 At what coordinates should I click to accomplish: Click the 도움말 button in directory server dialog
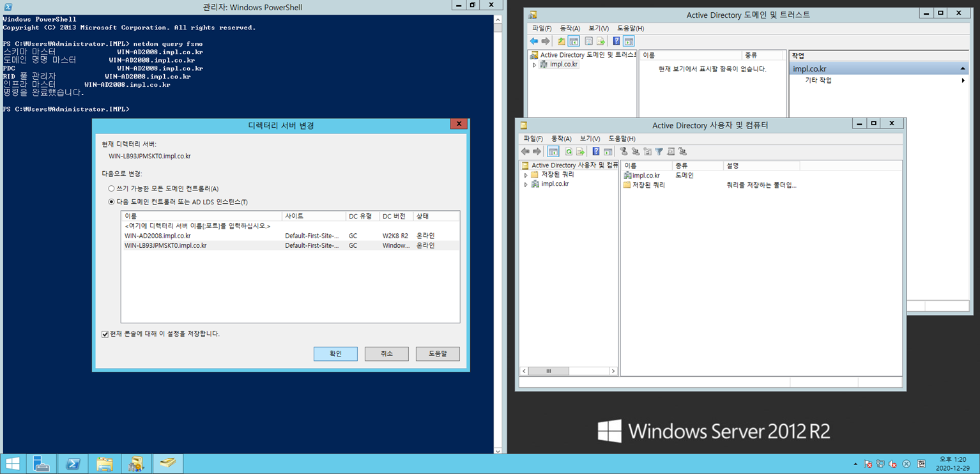(438, 353)
